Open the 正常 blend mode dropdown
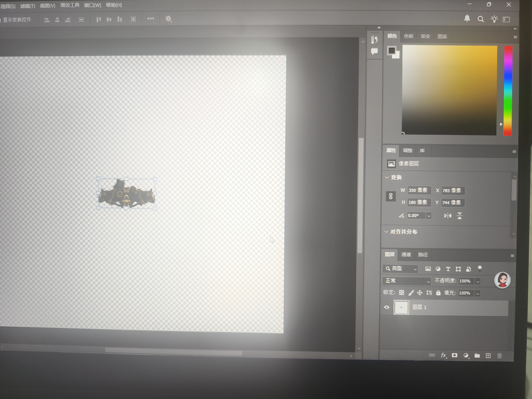This screenshot has width=532, height=399. pyautogui.click(x=407, y=281)
